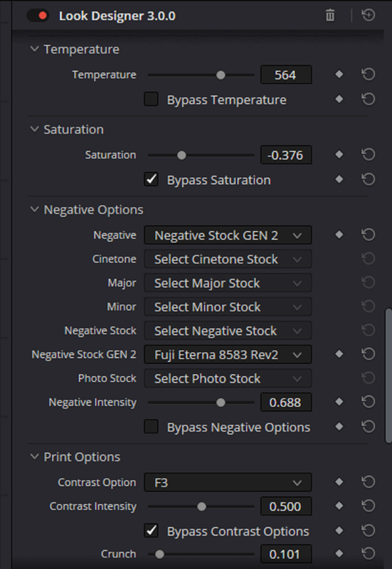Reset the Temperature value
The width and height of the screenshot is (392, 569).
pyautogui.click(x=368, y=75)
